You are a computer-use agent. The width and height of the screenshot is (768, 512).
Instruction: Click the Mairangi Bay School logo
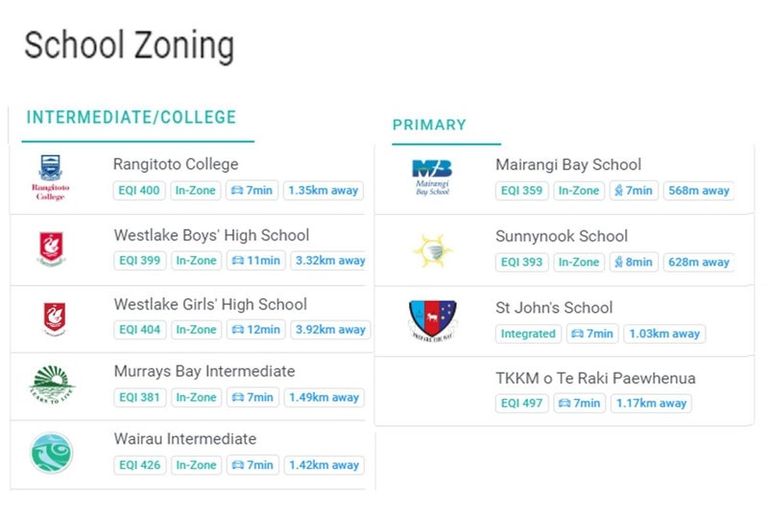coord(432,177)
